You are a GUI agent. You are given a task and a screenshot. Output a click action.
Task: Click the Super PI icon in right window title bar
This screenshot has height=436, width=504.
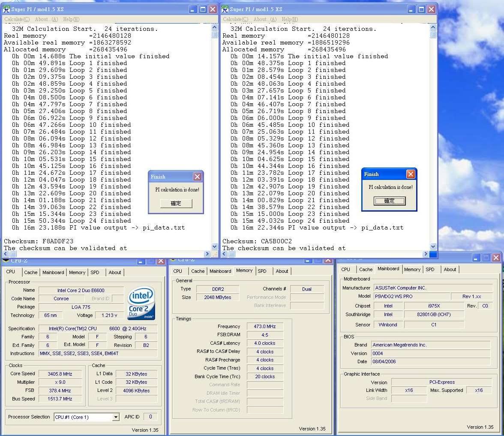(225, 9)
